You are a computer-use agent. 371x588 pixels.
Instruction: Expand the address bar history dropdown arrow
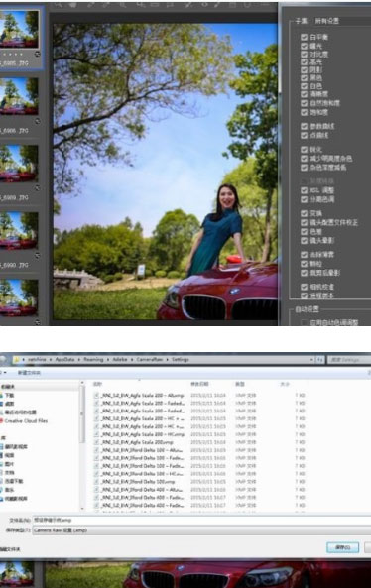(x=311, y=359)
